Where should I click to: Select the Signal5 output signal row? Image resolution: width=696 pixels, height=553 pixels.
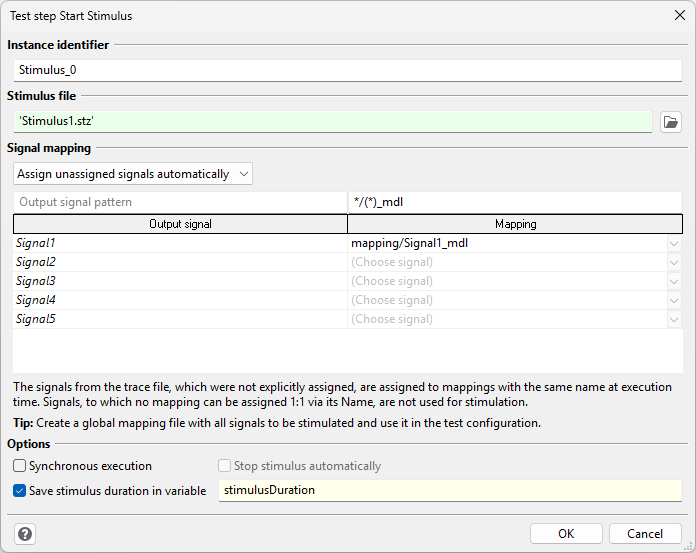pos(180,320)
